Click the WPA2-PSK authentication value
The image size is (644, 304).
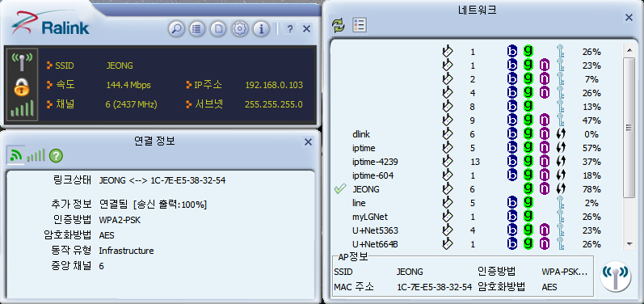click(x=120, y=220)
